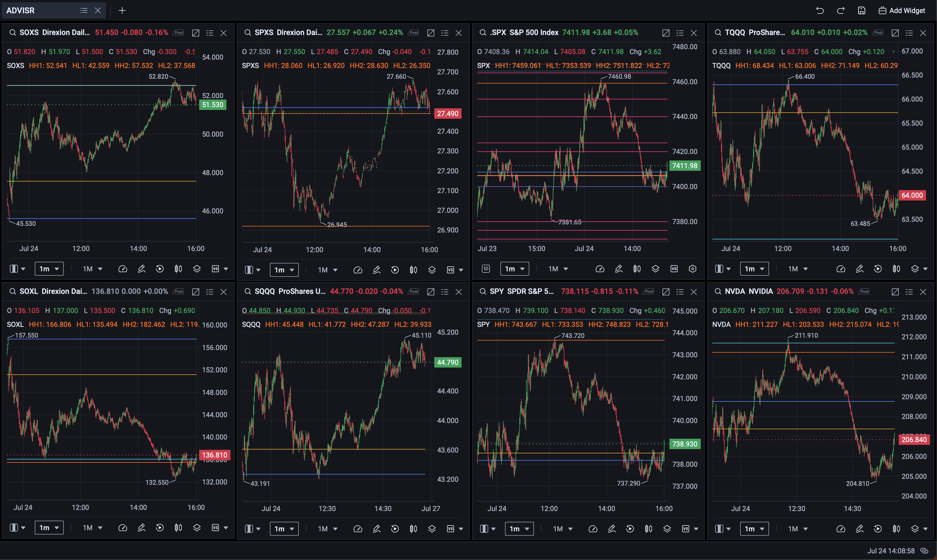The width and height of the screenshot is (937, 560).
Task: Expand the SOXS layout selector dropdown
Action: [17, 269]
